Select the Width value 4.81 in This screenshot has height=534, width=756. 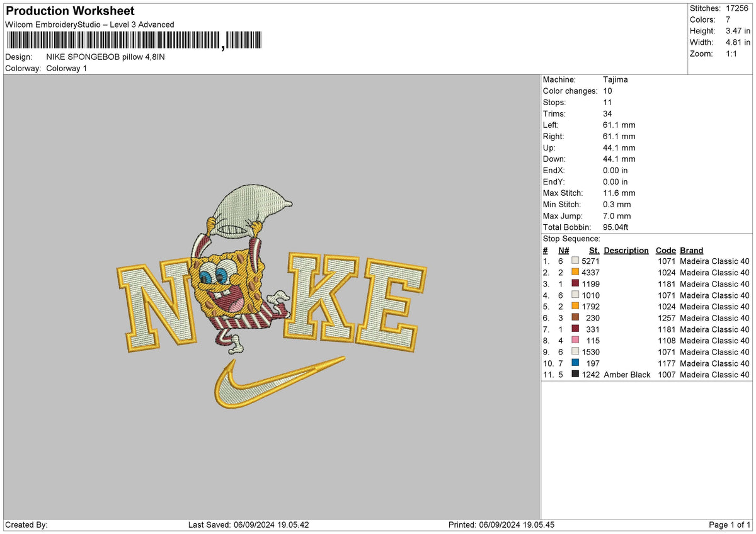point(738,42)
